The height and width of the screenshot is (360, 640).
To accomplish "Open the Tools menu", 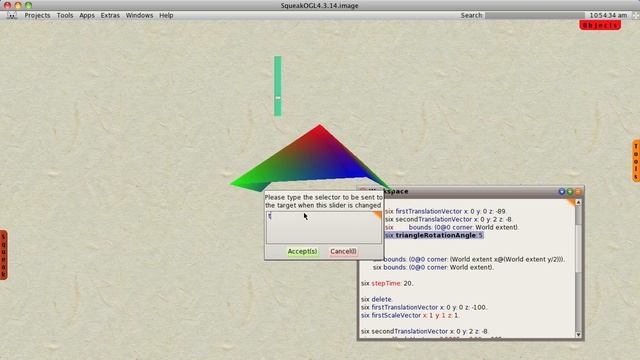I will click(65, 15).
